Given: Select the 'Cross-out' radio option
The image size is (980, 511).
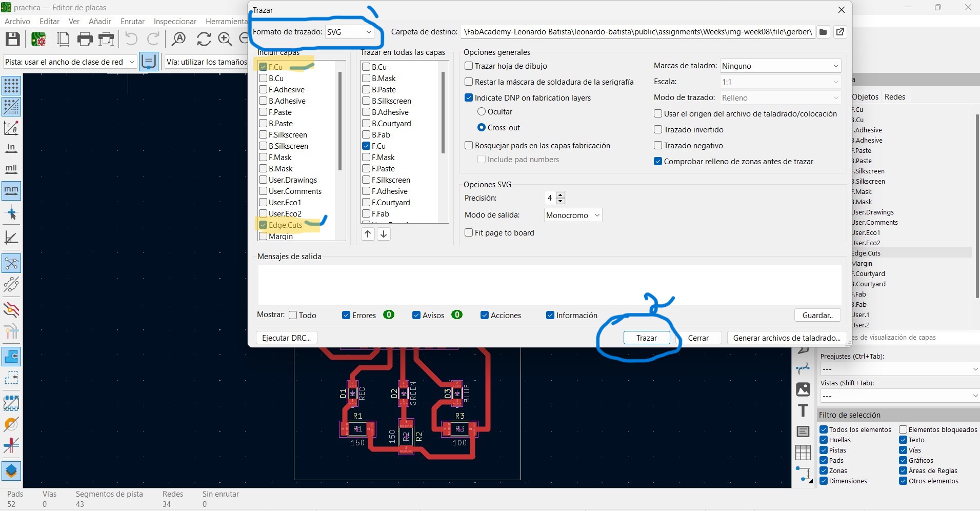Looking at the screenshot, I should click(x=482, y=127).
